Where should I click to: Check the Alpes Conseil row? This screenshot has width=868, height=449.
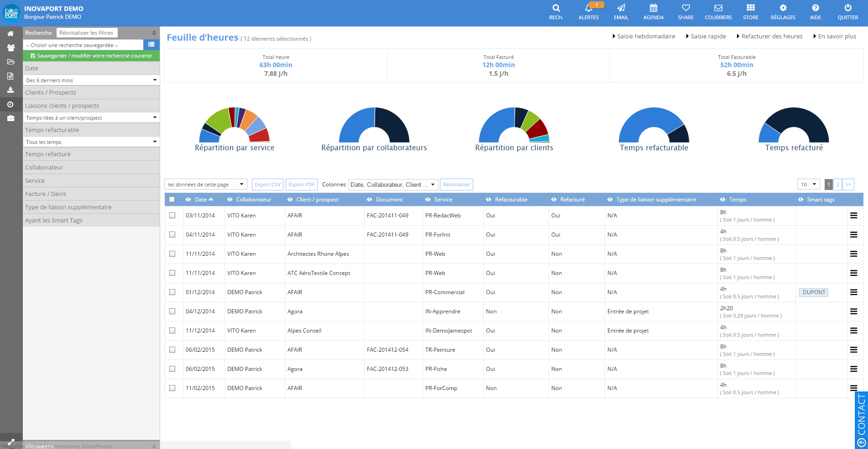(172, 331)
